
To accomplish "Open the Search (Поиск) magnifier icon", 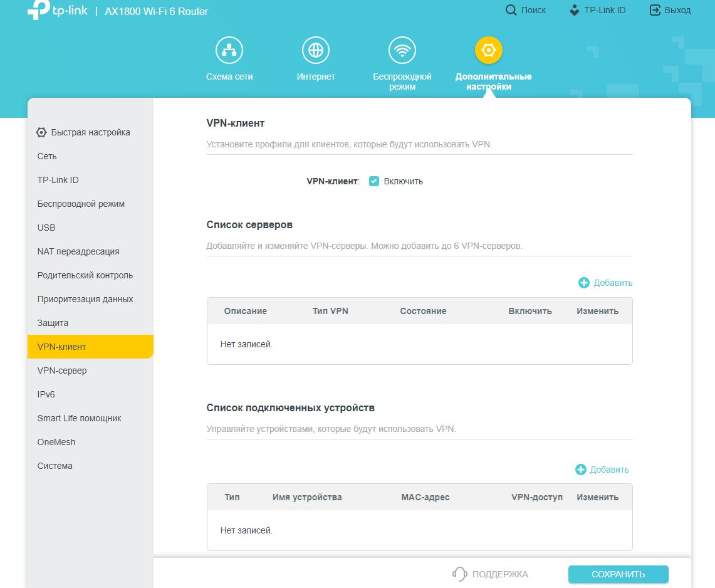I will tap(511, 10).
